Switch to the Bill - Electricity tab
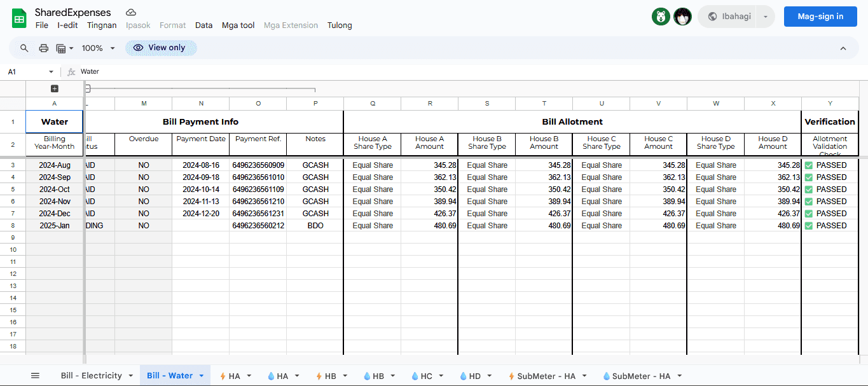 pyautogui.click(x=91, y=376)
